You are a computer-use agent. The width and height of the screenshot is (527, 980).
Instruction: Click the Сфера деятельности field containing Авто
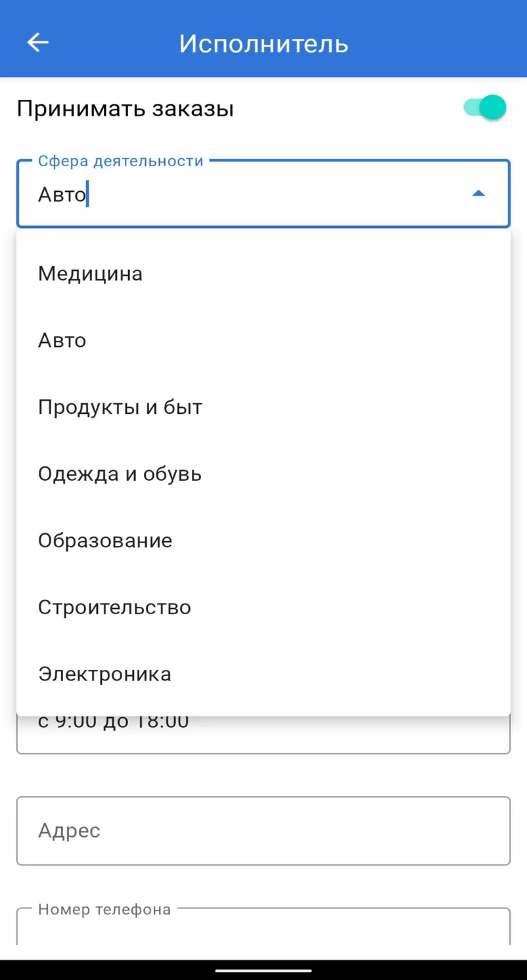tap(263, 194)
